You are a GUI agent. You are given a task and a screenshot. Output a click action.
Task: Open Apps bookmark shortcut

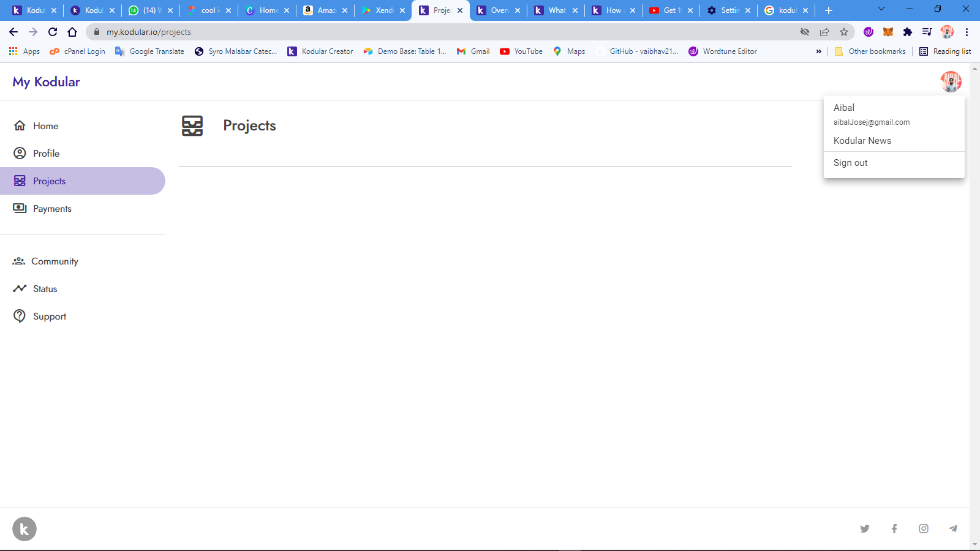[24, 51]
